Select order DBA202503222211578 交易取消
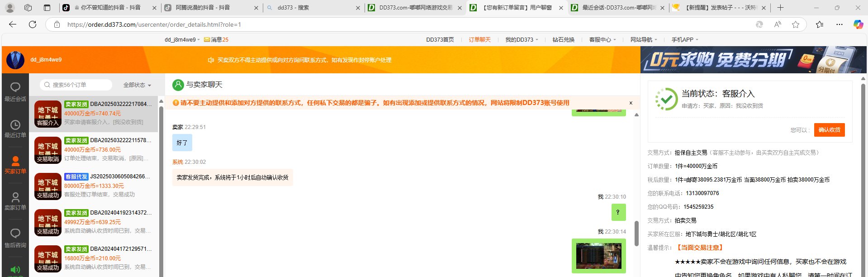The width and height of the screenshot is (868, 277). coord(93,150)
